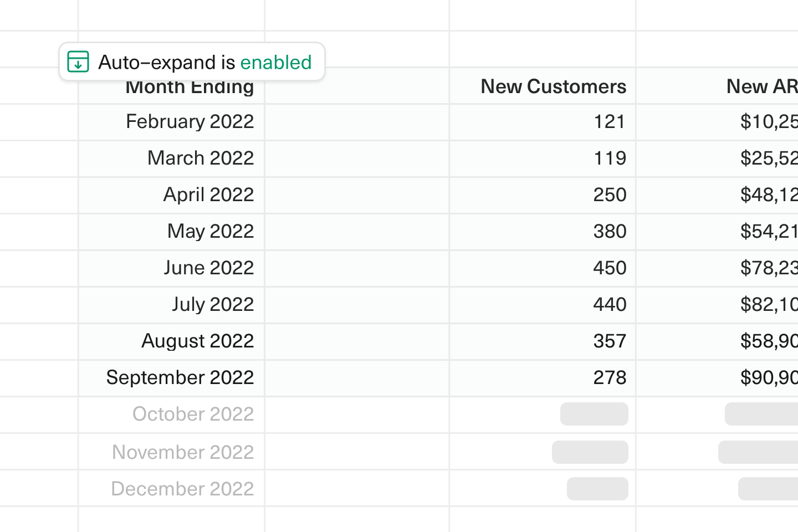Click the 'March 2022' month cell
The height and width of the screenshot is (532, 798).
point(200,158)
